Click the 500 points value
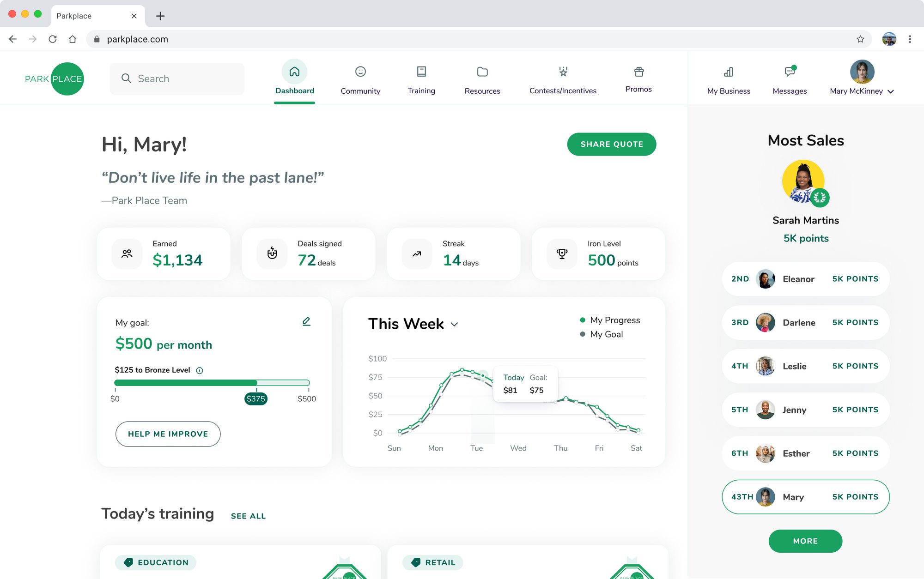The image size is (924, 579). click(613, 260)
